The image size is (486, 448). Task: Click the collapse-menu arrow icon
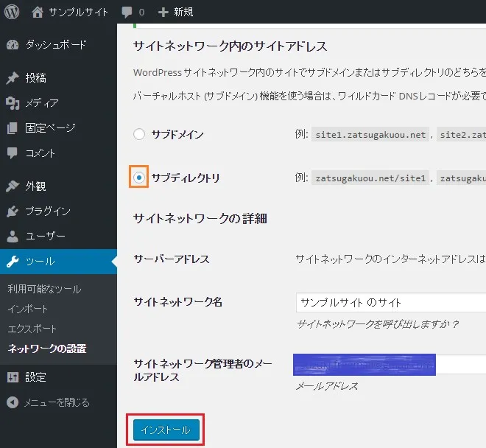[x=13, y=402]
